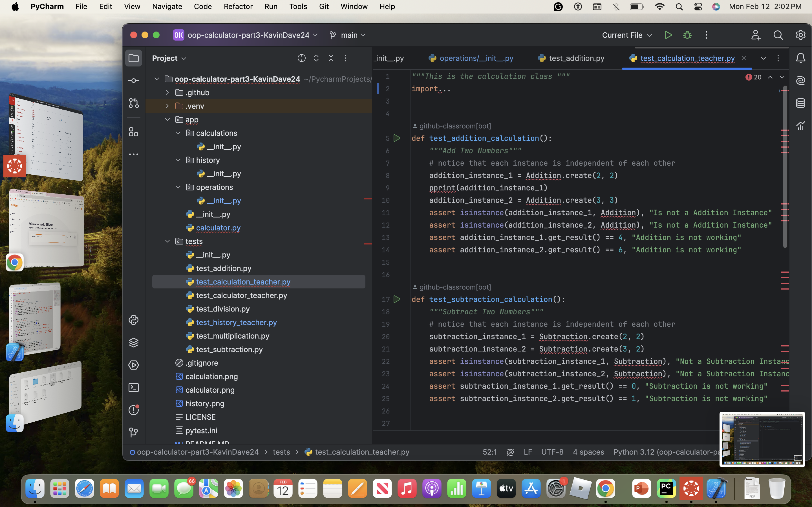
Task: Open the Python Packages layers icon
Action: [134, 342]
